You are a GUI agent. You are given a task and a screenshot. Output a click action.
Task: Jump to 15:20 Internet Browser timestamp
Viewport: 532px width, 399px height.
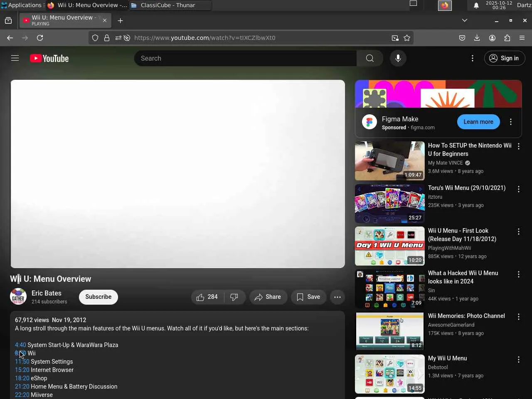pyautogui.click(x=22, y=370)
